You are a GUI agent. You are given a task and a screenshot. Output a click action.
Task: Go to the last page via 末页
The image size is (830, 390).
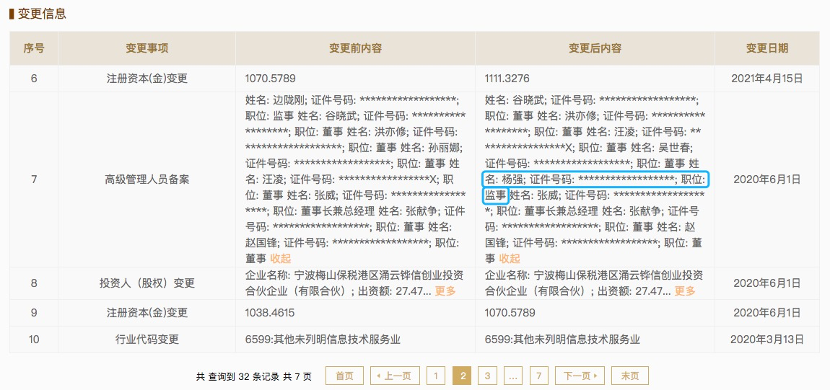coord(630,376)
